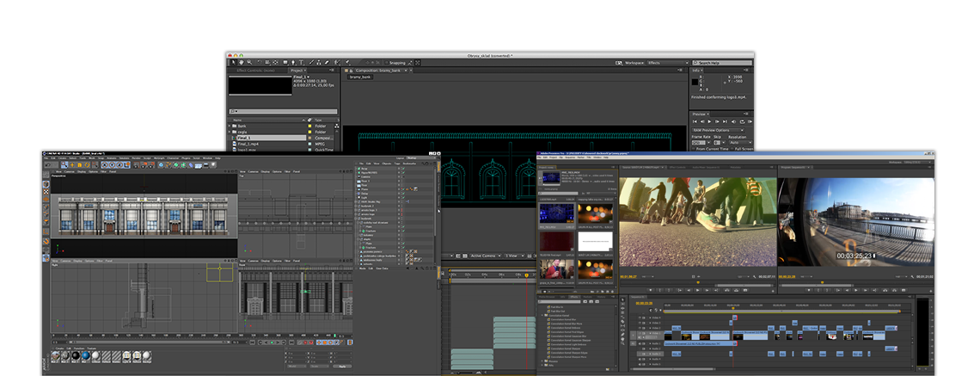Open the Workspace Effects dropdown in After Effects

pos(668,63)
